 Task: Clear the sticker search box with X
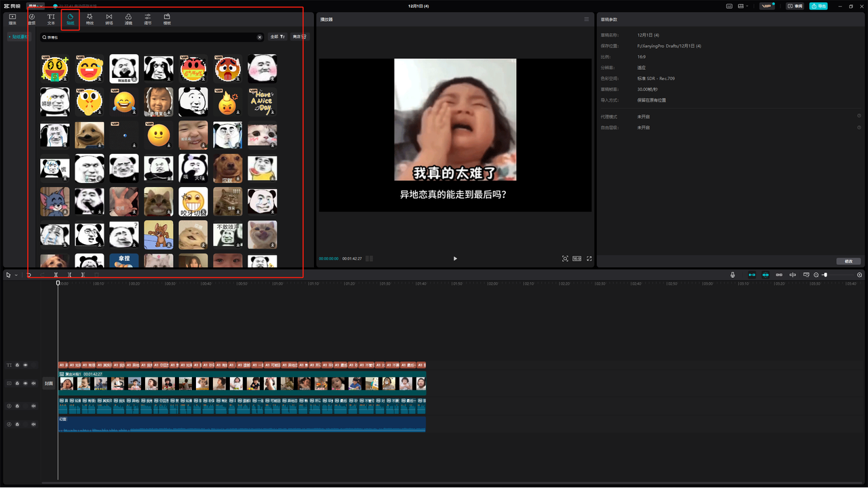coord(259,37)
